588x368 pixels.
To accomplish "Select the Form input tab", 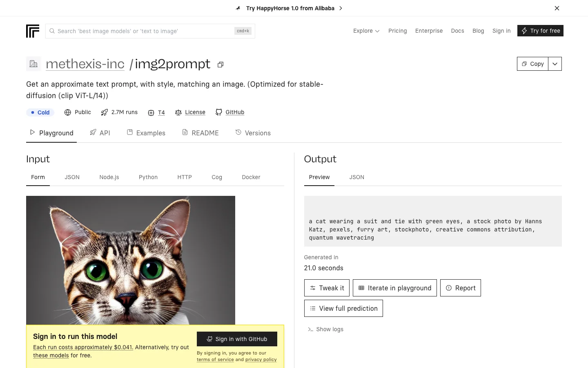I will 38,177.
